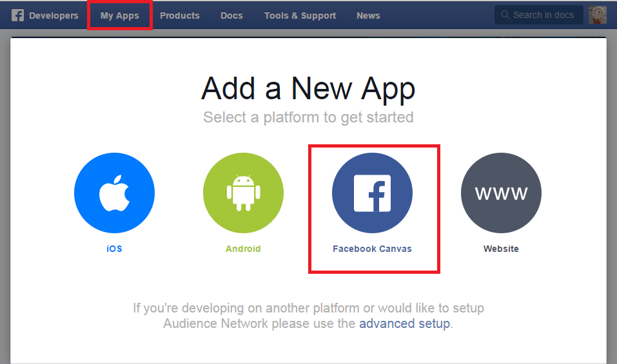Choose the iOS platform Apple icon

point(115,193)
